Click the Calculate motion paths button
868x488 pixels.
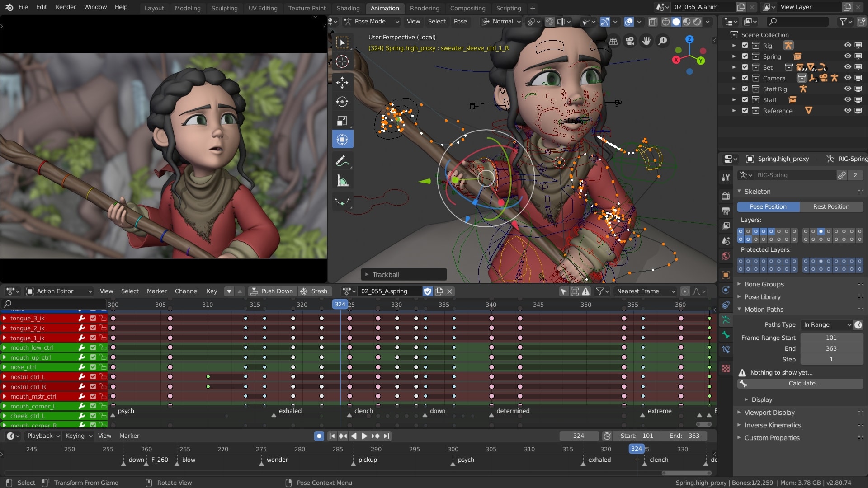click(804, 383)
